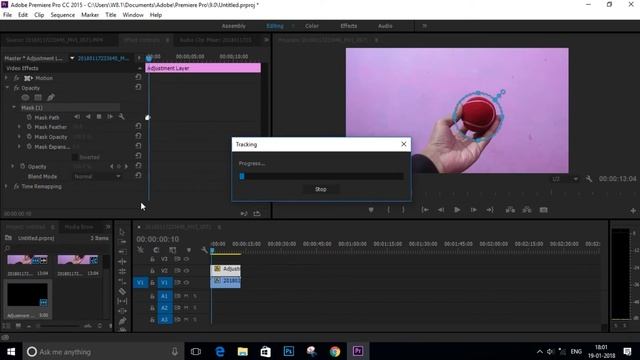The height and width of the screenshot is (360, 640).
Task: Open Program monitor settings wrench
Action: pyautogui.click(x=589, y=179)
